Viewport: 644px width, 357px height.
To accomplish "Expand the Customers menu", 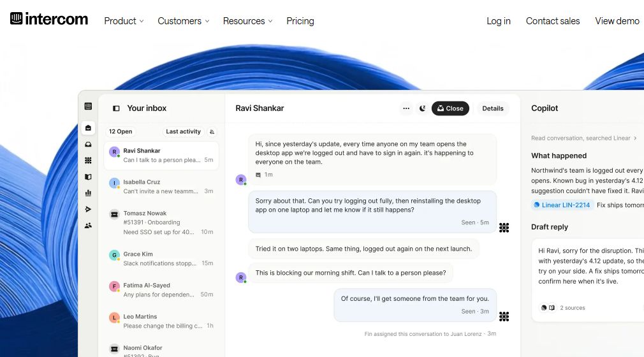I will click(183, 21).
